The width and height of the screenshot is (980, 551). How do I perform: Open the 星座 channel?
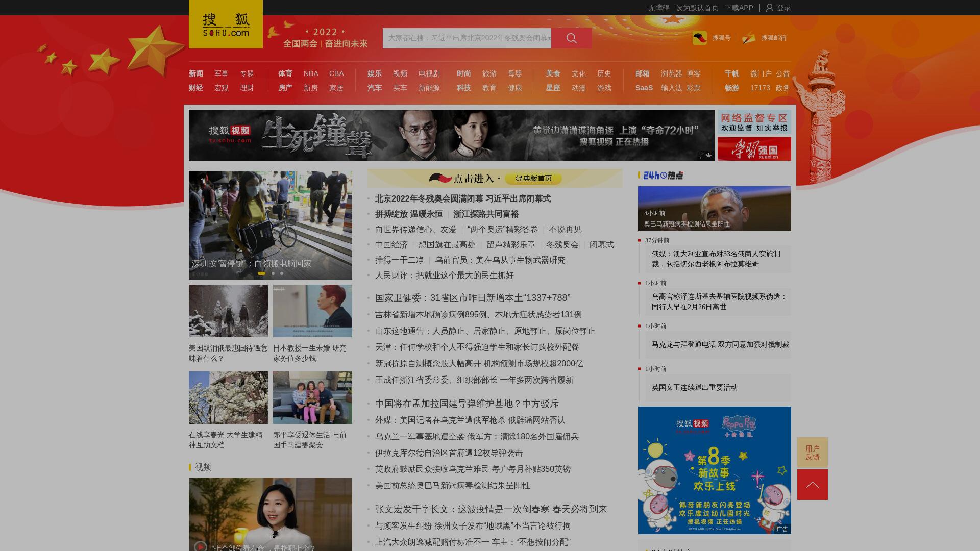pyautogui.click(x=553, y=88)
